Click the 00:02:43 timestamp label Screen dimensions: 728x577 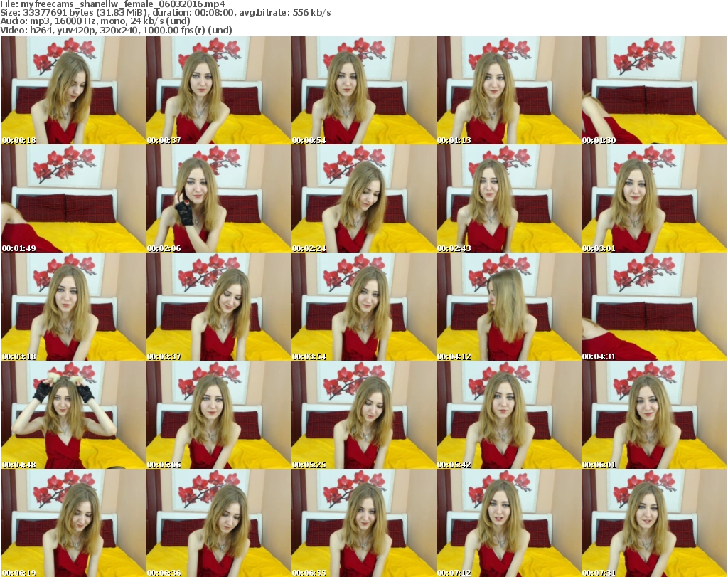pyautogui.click(x=454, y=248)
